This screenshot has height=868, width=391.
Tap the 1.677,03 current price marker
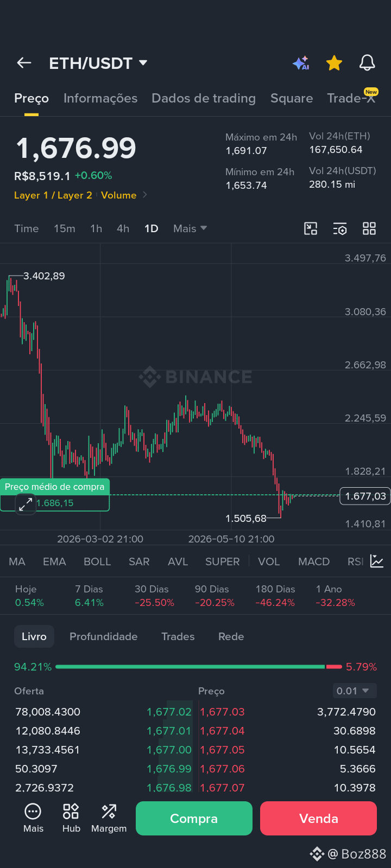coord(365,496)
